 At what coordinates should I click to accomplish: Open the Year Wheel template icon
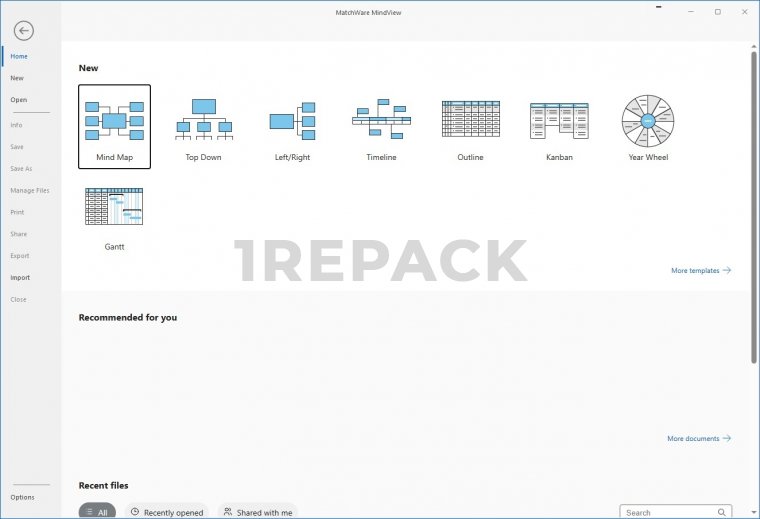648,120
